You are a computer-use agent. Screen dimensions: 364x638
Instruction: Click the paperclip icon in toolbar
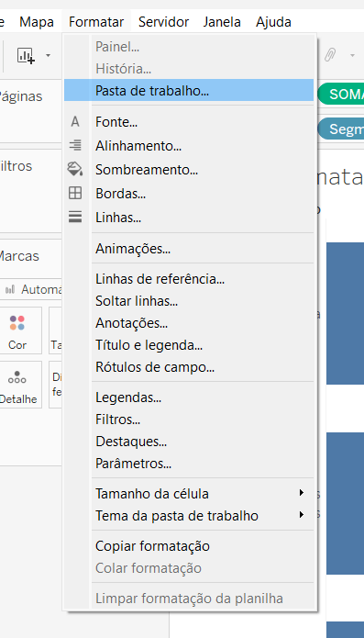point(330,54)
